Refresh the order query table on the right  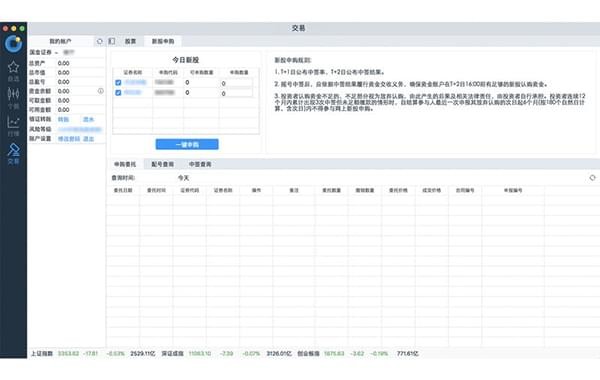pyautogui.click(x=592, y=178)
